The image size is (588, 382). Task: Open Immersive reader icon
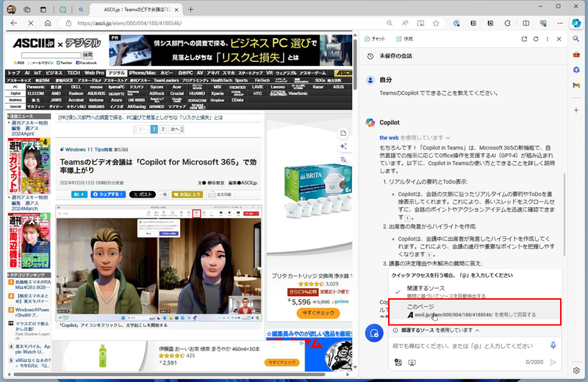pos(420,24)
